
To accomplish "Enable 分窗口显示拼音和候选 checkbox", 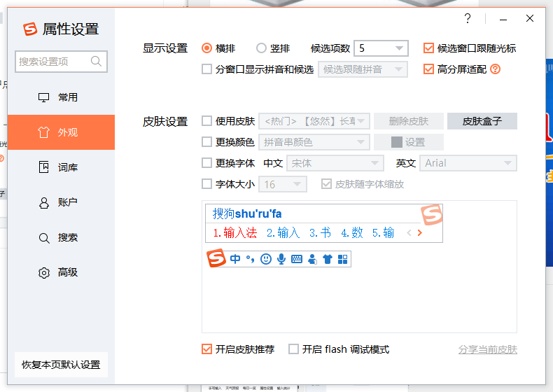I will (206, 69).
